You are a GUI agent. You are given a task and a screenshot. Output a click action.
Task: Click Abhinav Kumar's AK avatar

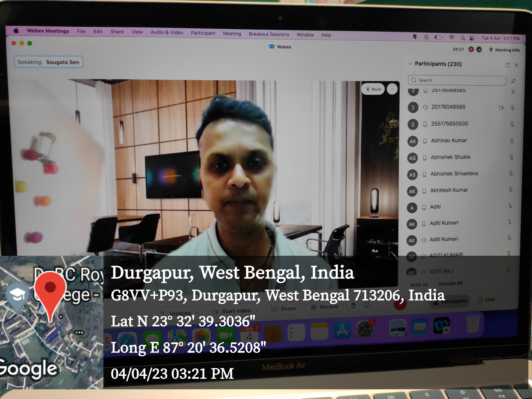[413, 141]
